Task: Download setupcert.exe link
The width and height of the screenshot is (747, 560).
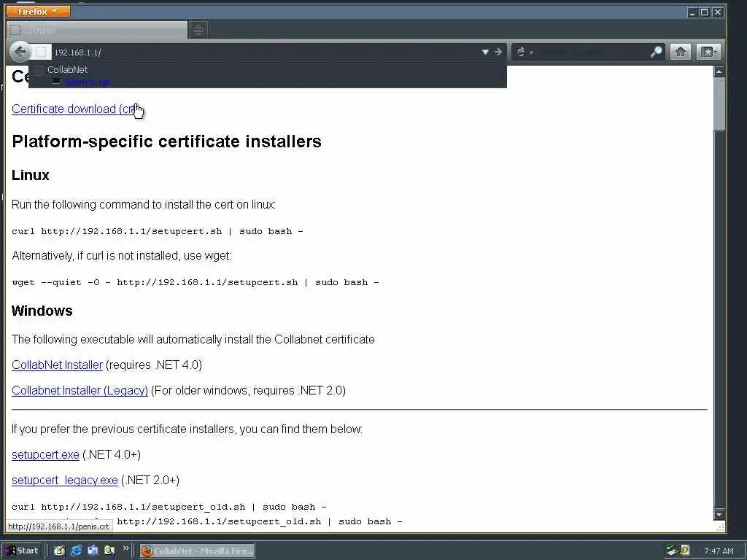Action: pyautogui.click(x=45, y=455)
